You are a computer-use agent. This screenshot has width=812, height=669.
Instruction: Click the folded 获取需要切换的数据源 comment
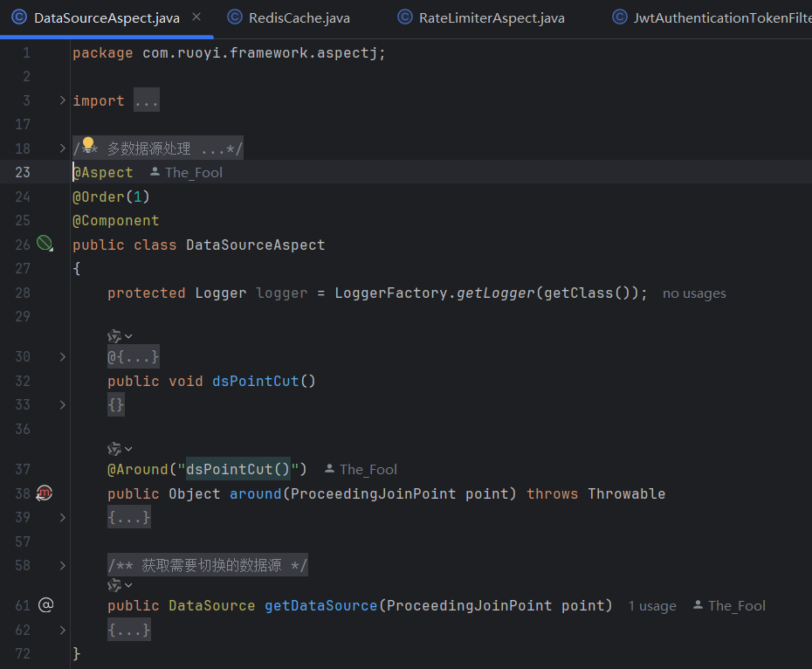(x=208, y=565)
